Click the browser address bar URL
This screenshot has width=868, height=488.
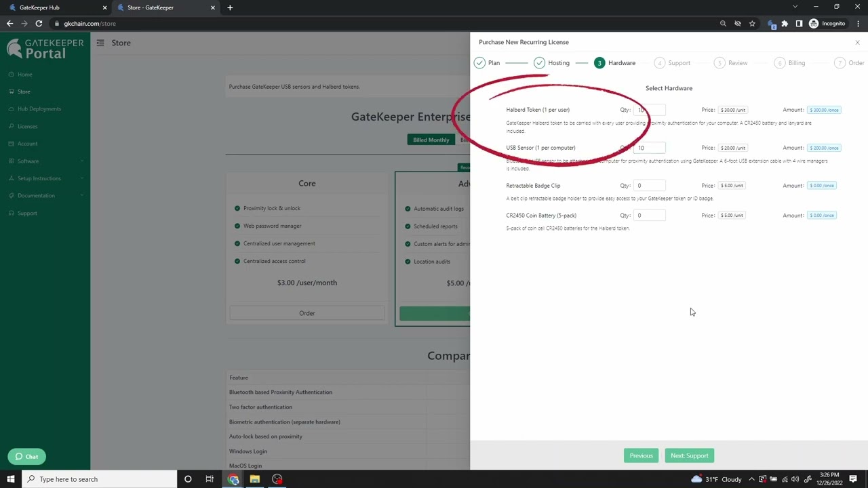click(x=90, y=24)
